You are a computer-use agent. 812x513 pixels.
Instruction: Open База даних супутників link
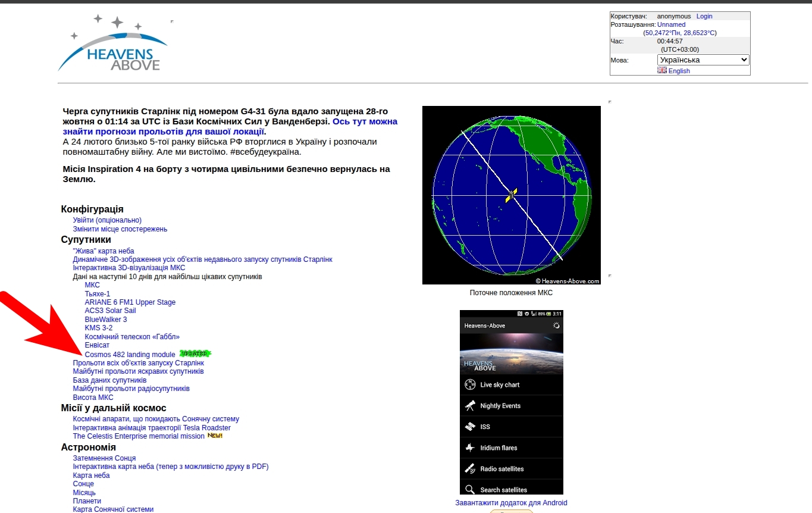pyautogui.click(x=109, y=380)
